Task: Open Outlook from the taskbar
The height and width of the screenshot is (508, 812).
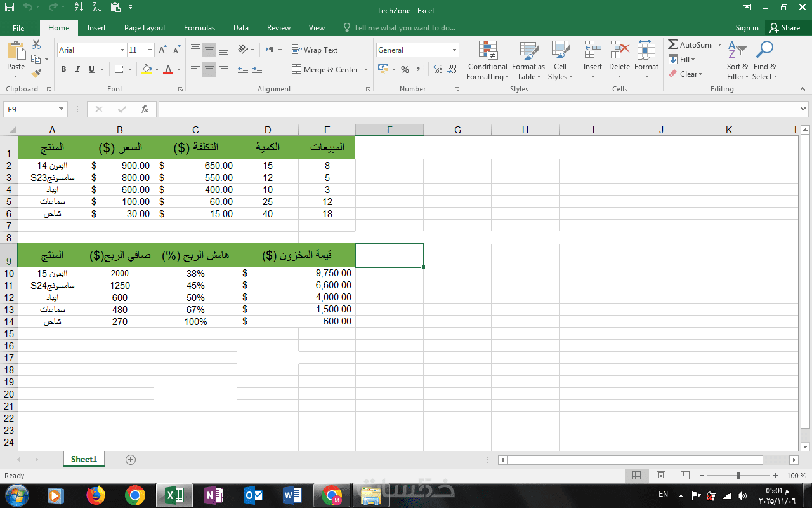Action: [252, 495]
